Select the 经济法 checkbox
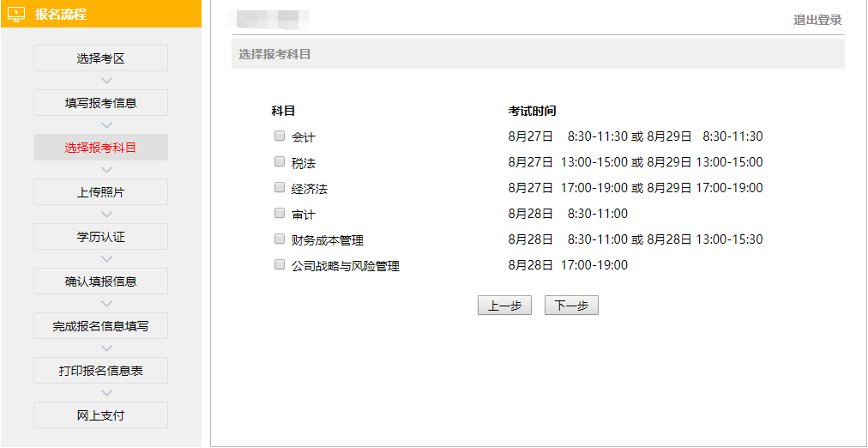Screen dimensions: 868x448 tap(280, 187)
